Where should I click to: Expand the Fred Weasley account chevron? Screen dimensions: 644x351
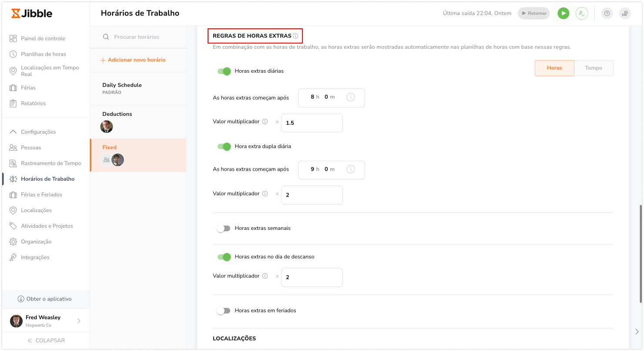click(x=79, y=321)
